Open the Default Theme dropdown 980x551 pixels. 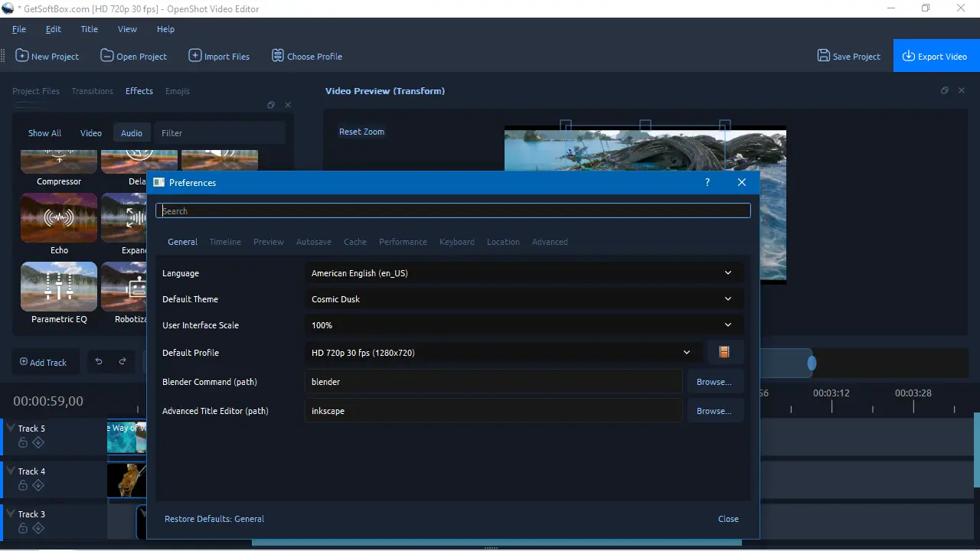[x=524, y=298]
